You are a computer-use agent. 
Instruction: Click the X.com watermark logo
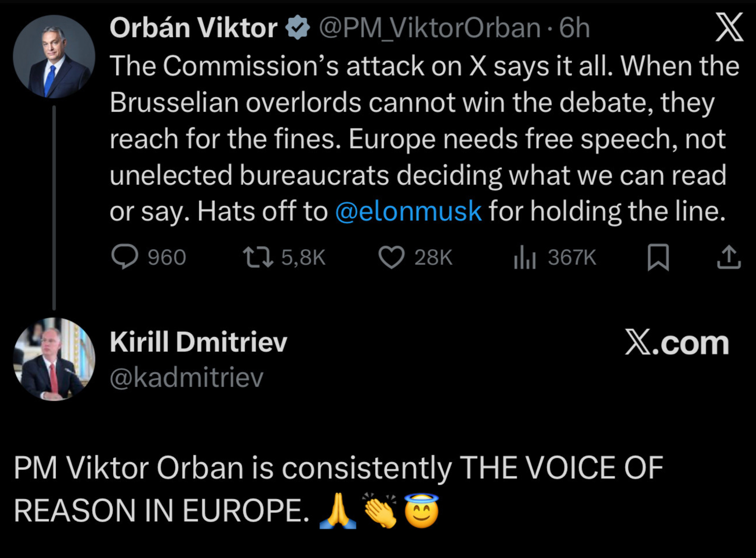[x=677, y=343]
